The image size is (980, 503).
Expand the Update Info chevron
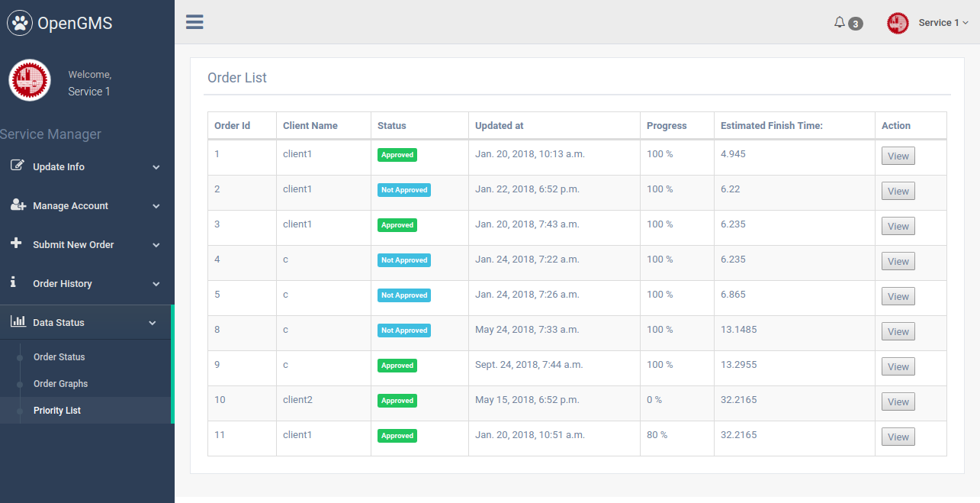tap(156, 167)
